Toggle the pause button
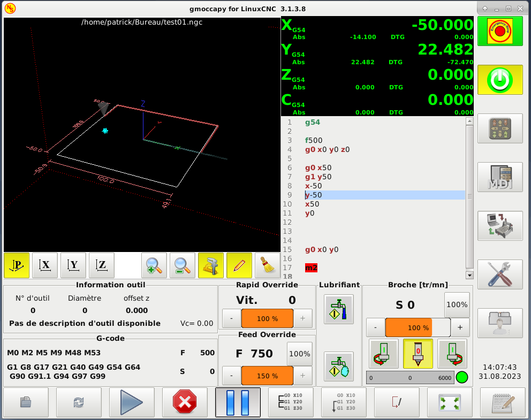The width and height of the screenshot is (531, 420). coord(238,402)
